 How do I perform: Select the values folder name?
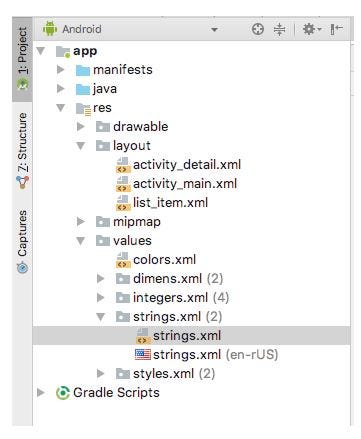pyautogui.click(x=132, y=241)
